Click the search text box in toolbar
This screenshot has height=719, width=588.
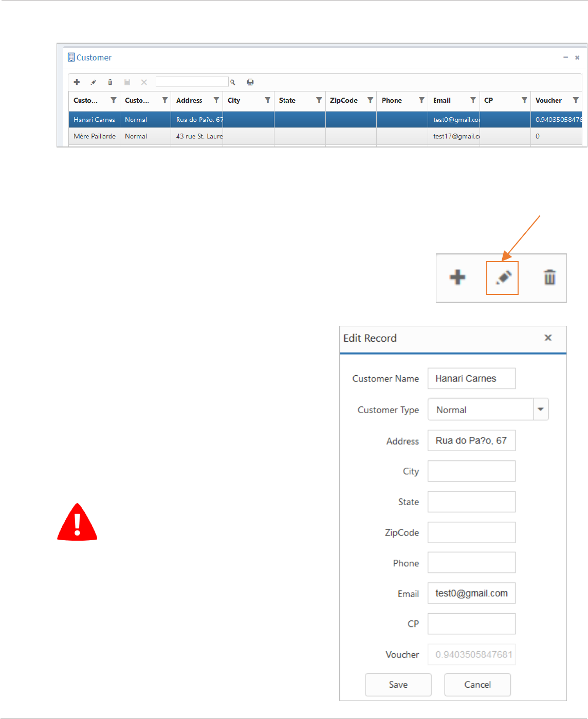pyautogui.click(x=192, y=82)
